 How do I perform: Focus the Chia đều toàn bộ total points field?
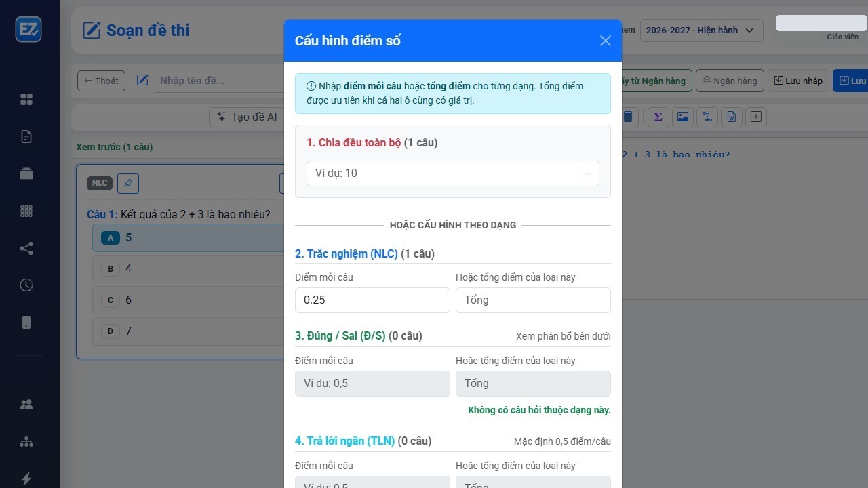tap(441, 174)
